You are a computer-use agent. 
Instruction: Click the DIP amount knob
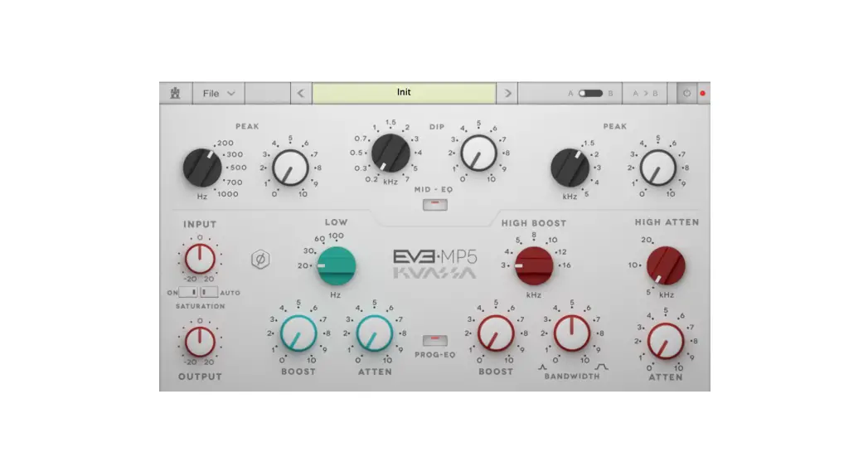478,153
